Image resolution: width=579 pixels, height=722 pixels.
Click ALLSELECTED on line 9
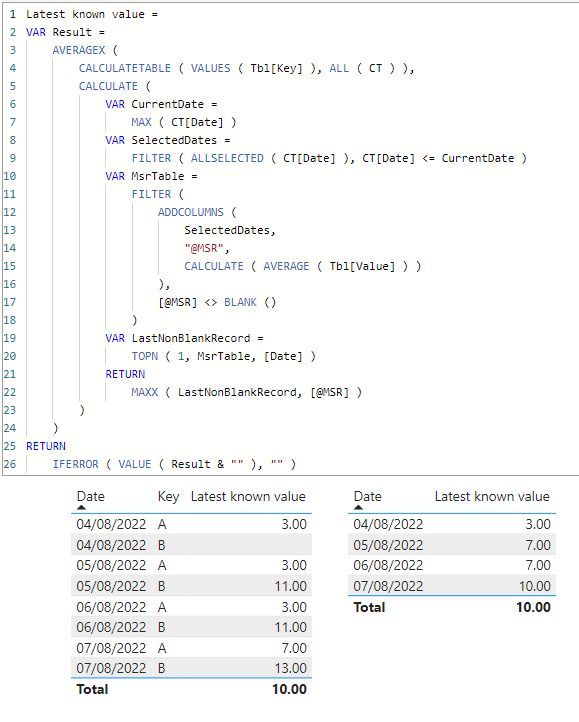click(227, 158)
